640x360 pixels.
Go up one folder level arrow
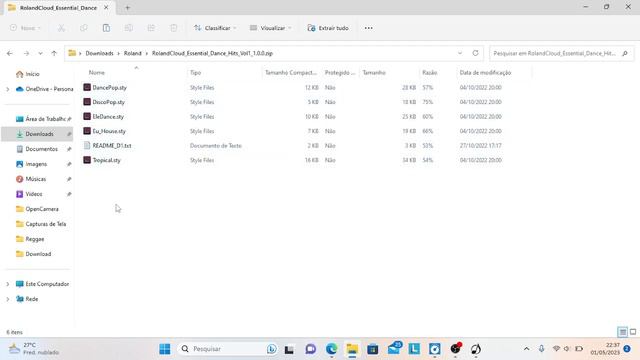[54, 53]
